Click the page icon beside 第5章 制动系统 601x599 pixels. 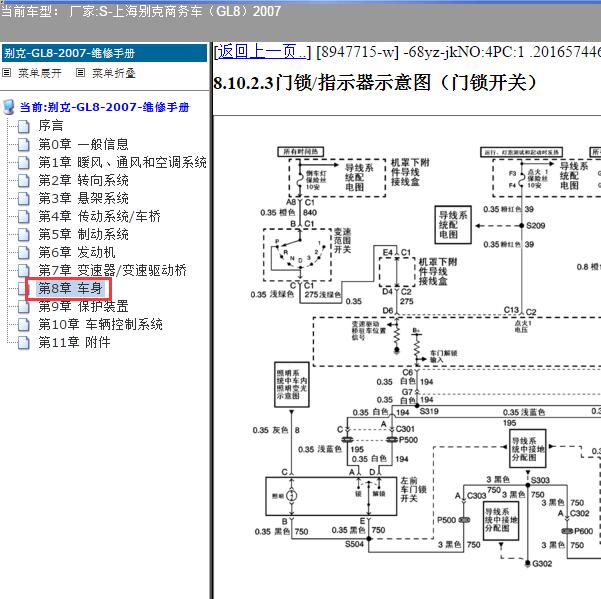point(24,235)
